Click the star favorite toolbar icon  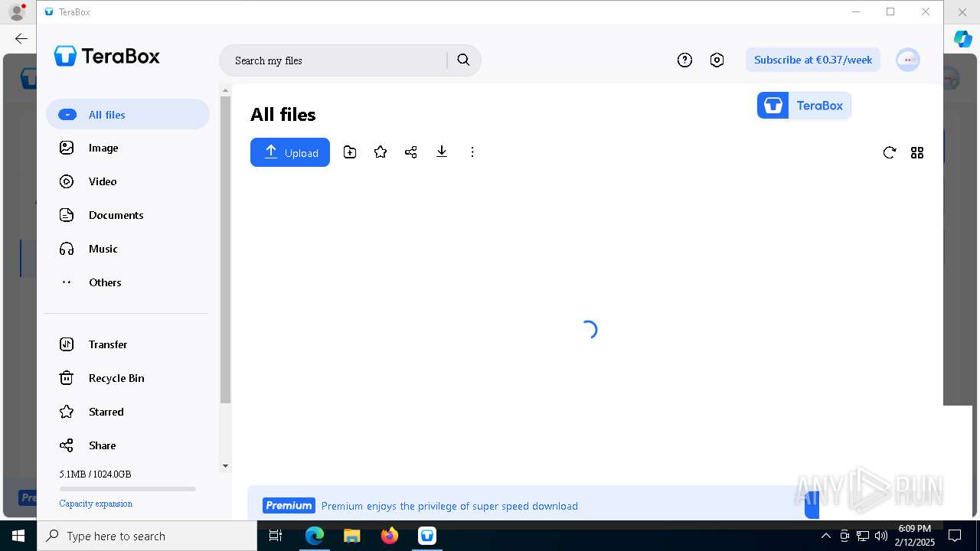click(381, 152)
